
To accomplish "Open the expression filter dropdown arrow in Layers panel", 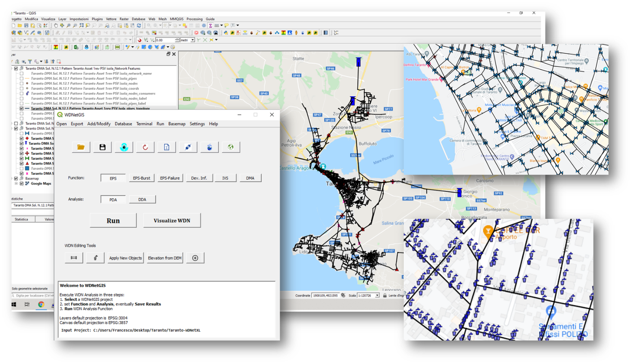I will click(x=41, y=62).
